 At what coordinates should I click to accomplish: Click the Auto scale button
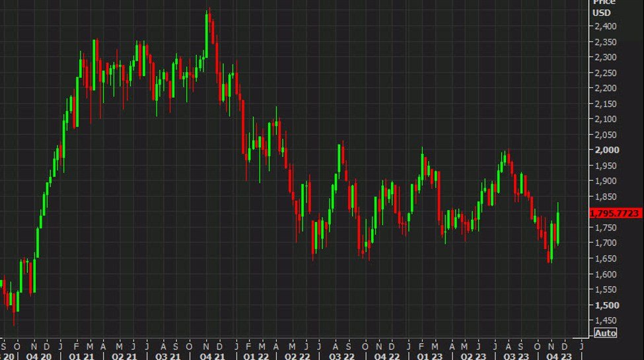[606, 333]
